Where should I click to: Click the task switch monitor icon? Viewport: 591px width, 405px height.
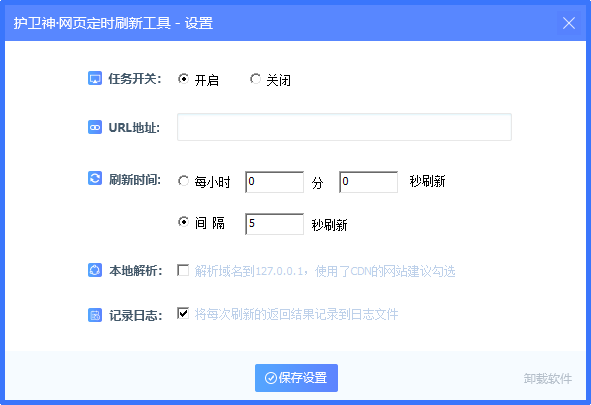(x=95, y=78)
